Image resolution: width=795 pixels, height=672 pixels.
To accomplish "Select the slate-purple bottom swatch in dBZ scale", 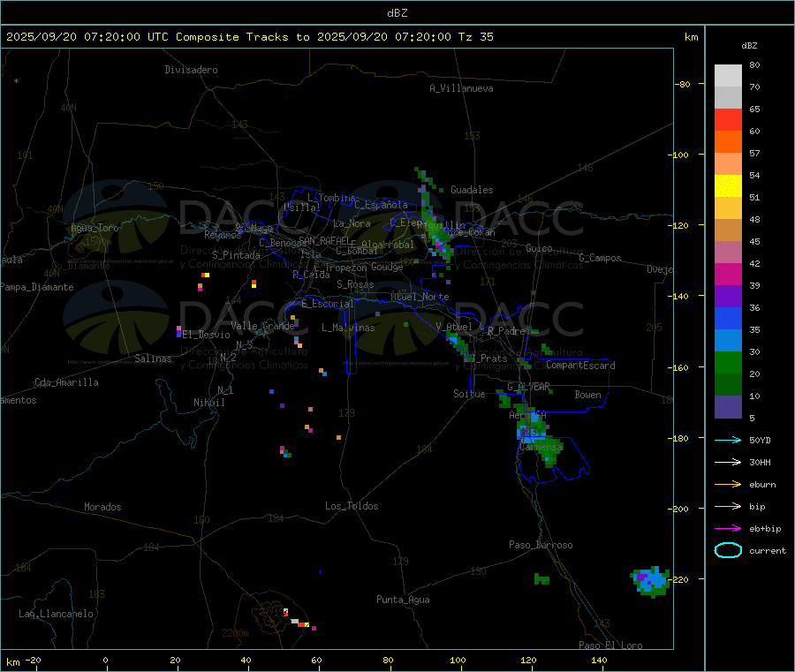I will (728, 407).
